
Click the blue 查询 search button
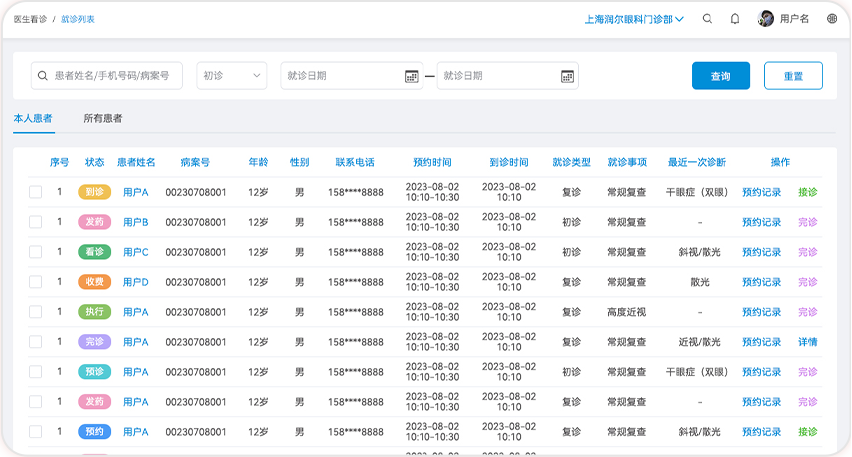tap(720, 76)
